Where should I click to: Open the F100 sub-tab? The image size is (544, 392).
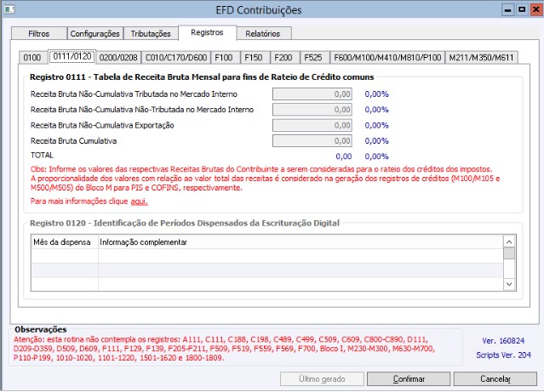[224, 58]
